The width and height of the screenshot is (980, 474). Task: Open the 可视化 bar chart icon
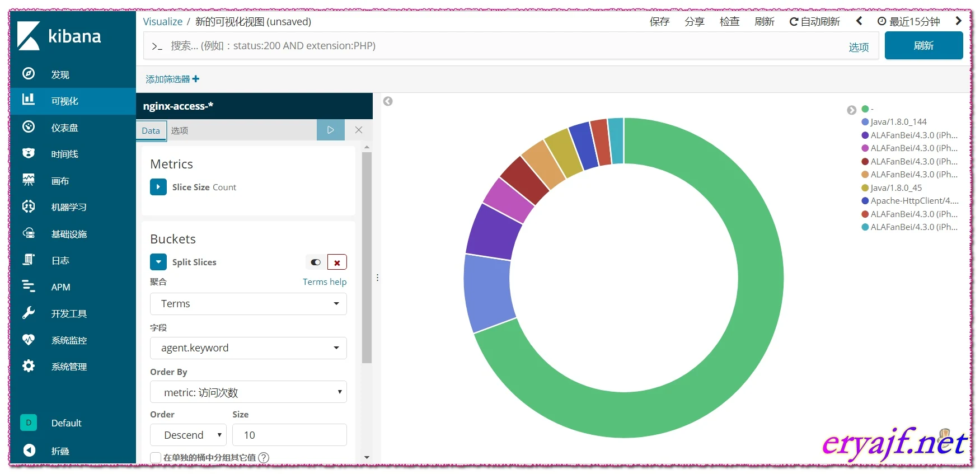(x=29, y=100)
